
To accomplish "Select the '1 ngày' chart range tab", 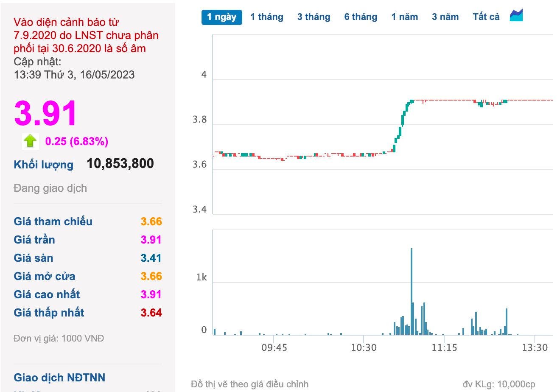I will (x=221, y=17).
